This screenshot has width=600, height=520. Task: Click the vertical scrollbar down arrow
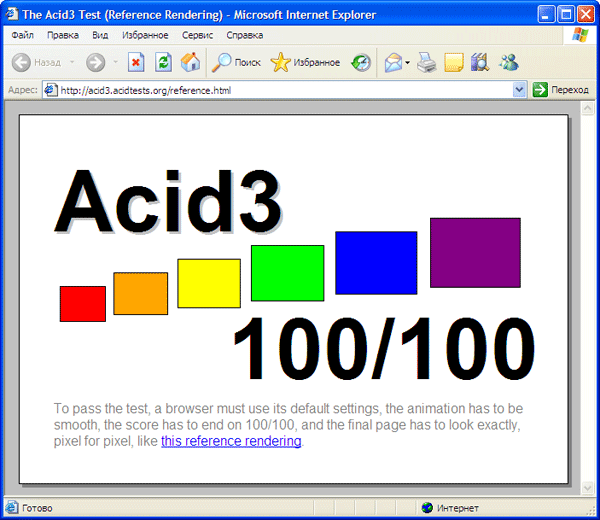[587, 487]
